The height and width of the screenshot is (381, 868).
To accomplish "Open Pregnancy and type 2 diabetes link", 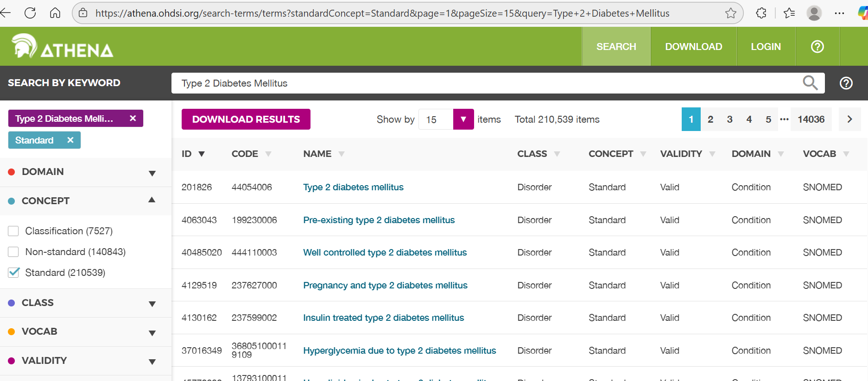I will (x=385, y=285).
